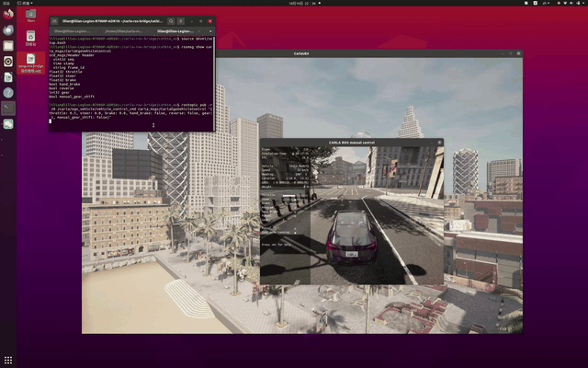Open the terminal hamburger menu
The image size is (588, 368).
pos(181,21)
